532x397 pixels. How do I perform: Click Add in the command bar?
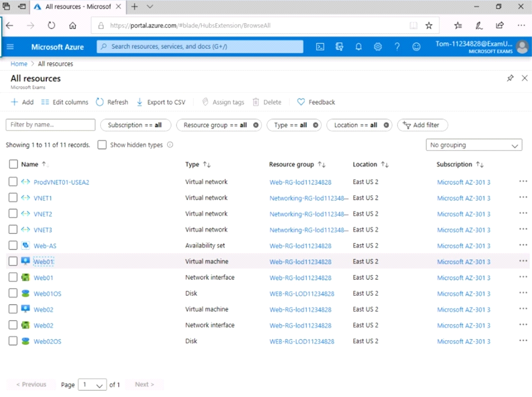[22, 102]
